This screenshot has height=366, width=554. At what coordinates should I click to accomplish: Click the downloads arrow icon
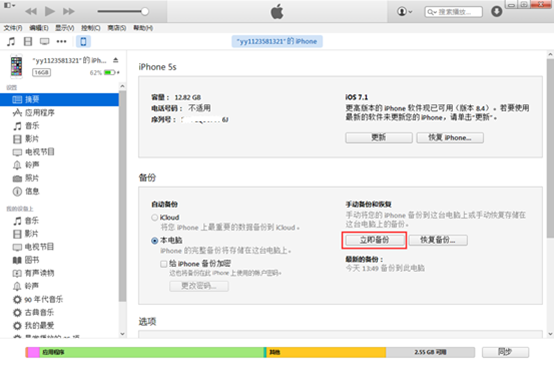click(496, 11)
